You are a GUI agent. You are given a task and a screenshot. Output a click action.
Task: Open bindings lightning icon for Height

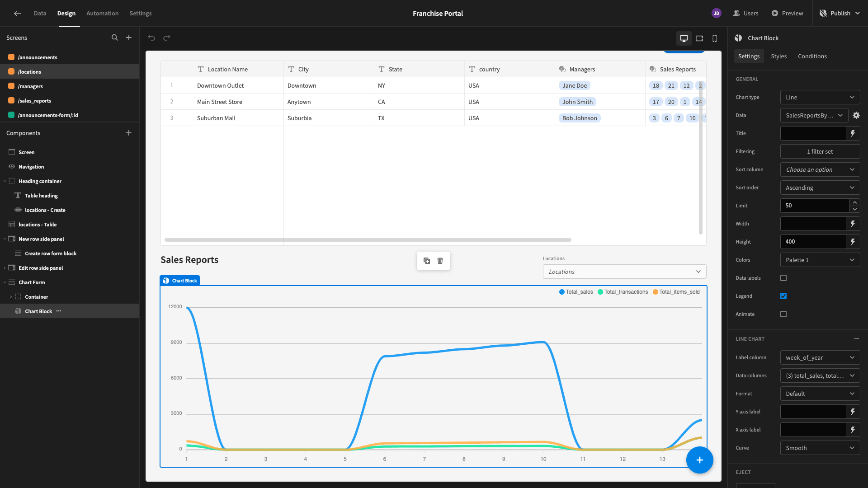(853, 242)
